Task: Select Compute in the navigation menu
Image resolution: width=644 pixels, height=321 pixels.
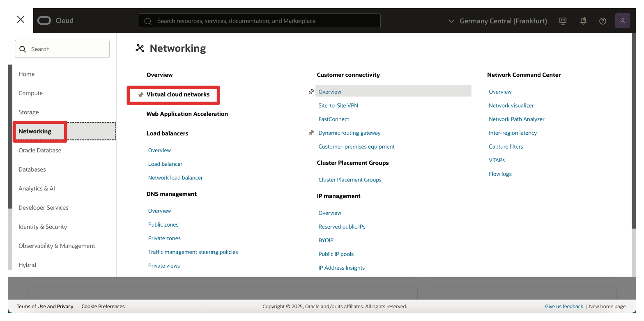Action: (x=31, y=93)
